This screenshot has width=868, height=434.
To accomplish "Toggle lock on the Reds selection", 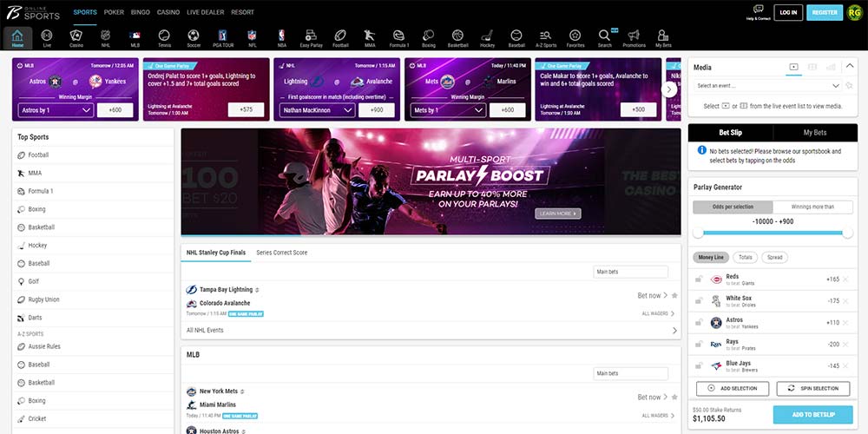I will point(699,279).
